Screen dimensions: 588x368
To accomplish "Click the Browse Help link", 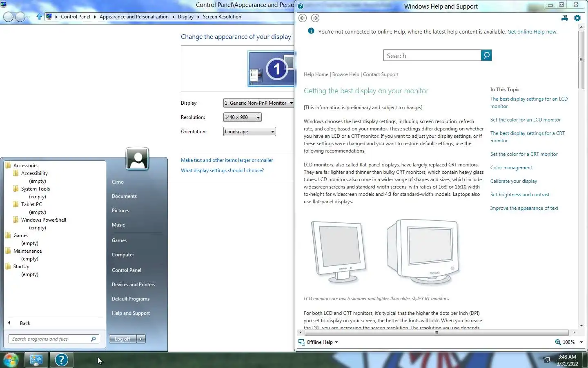I will 346,74.
